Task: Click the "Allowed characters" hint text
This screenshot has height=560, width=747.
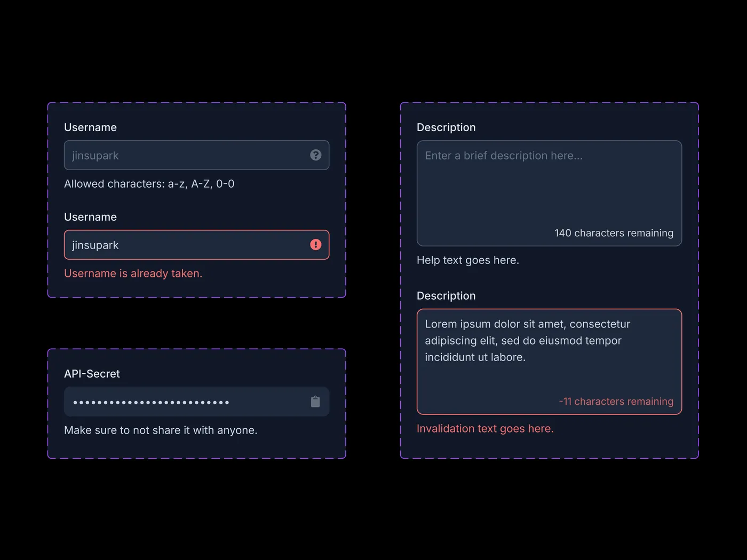Action: click(149, 184)
